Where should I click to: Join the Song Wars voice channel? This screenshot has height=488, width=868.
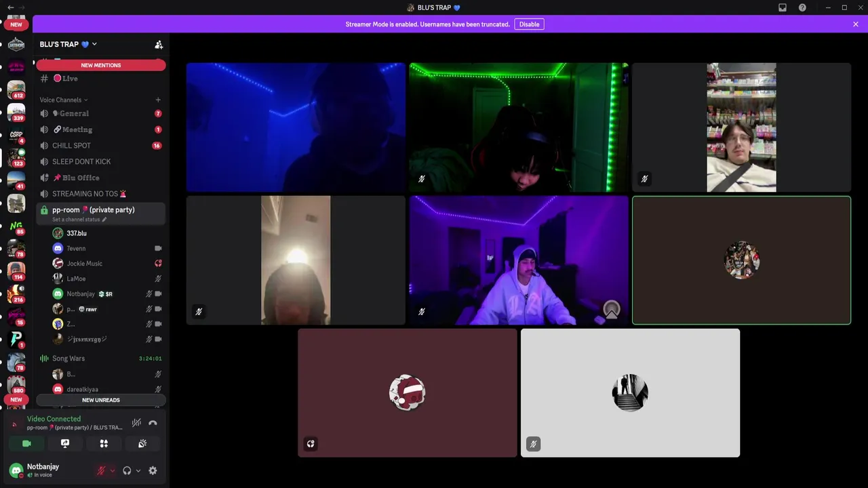100,358
